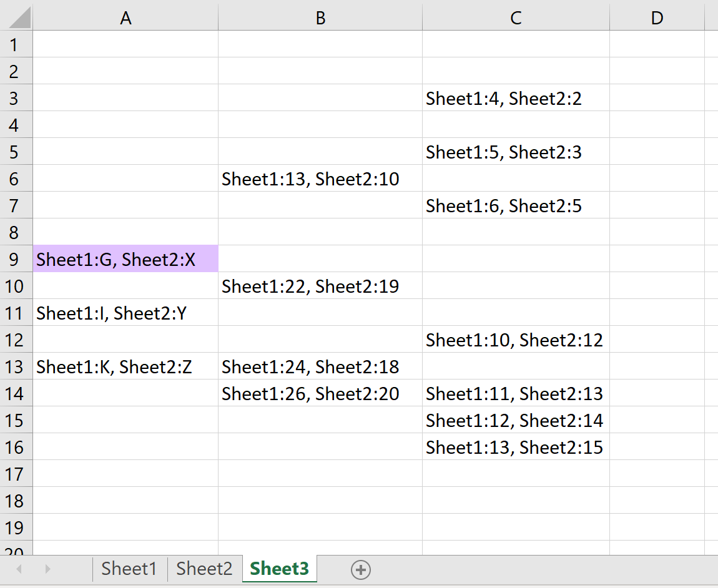Screen dimensions: 718x588
Task: Click the right sheet navigation arrow
Action: pos(48,569)
